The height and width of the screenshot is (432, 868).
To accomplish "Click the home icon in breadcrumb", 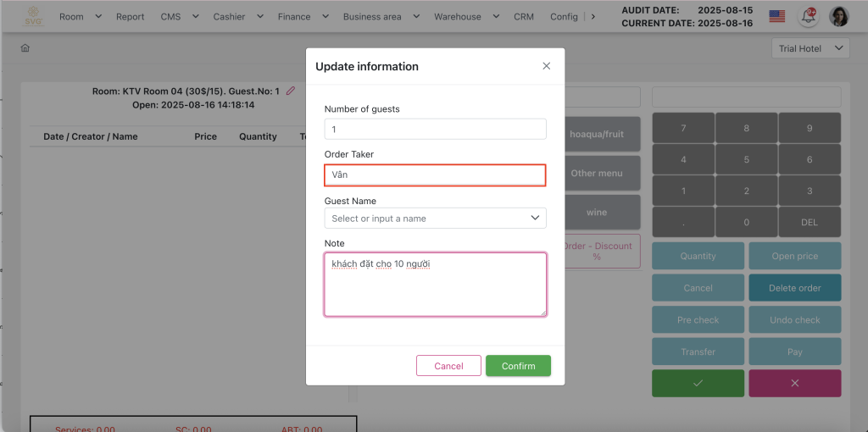I will click(25, 48).
